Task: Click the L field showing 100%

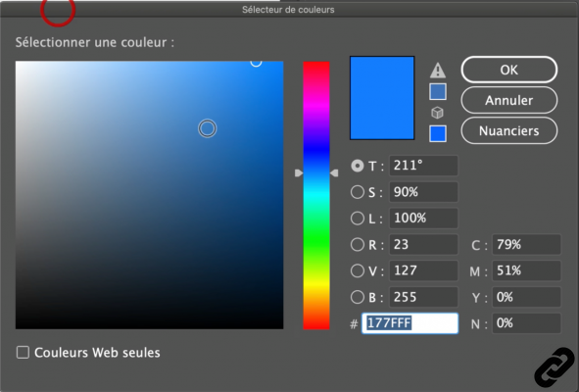Action: click(x=423, y=218)
